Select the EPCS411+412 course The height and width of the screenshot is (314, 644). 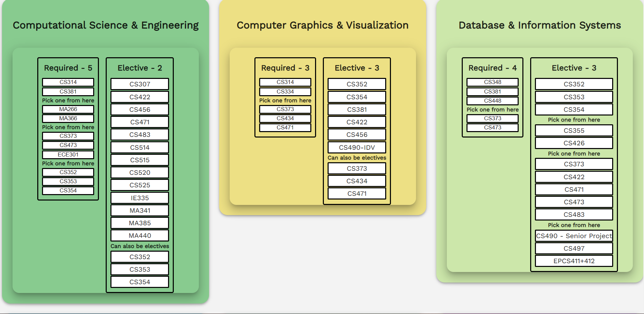click(574, 261)
